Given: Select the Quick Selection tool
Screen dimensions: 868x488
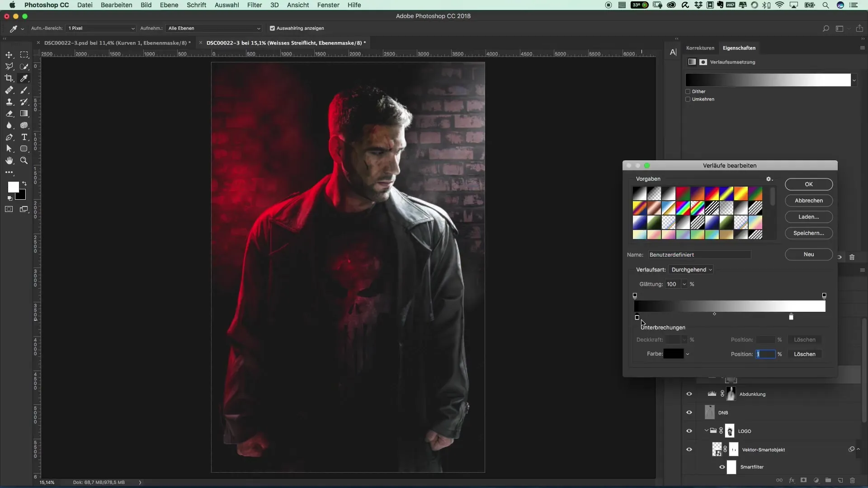Looking at the screenshot, I should pos(24,66).
